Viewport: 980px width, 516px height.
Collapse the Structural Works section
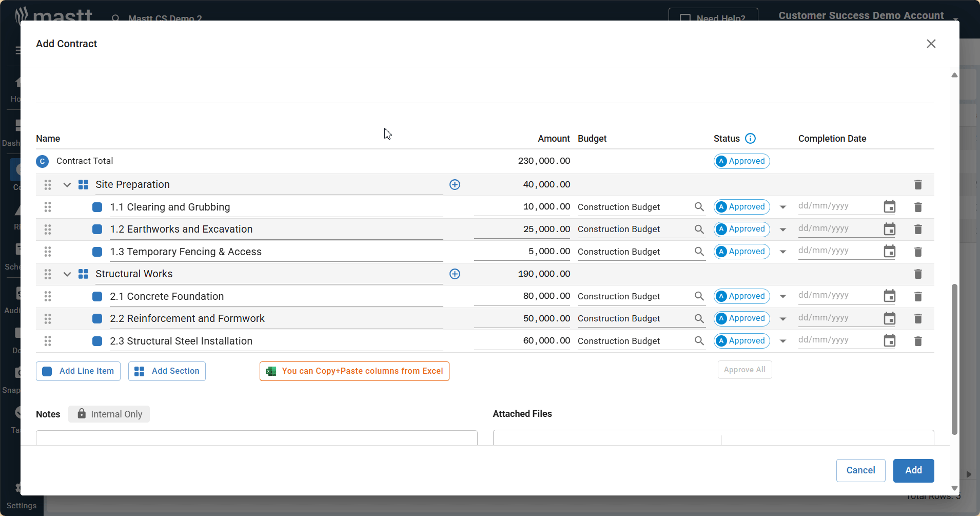click(x=67, y=274)
